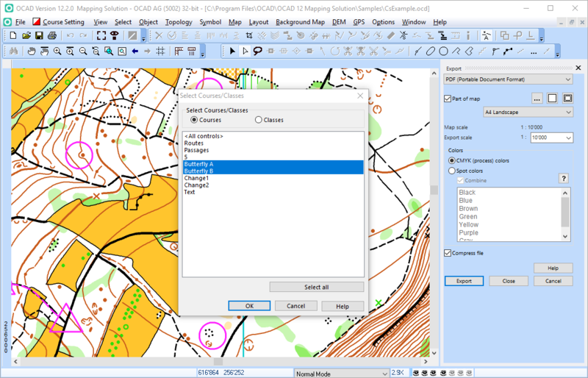Click the binoculars Find icon
588x378 pixels.
point(14,51)
